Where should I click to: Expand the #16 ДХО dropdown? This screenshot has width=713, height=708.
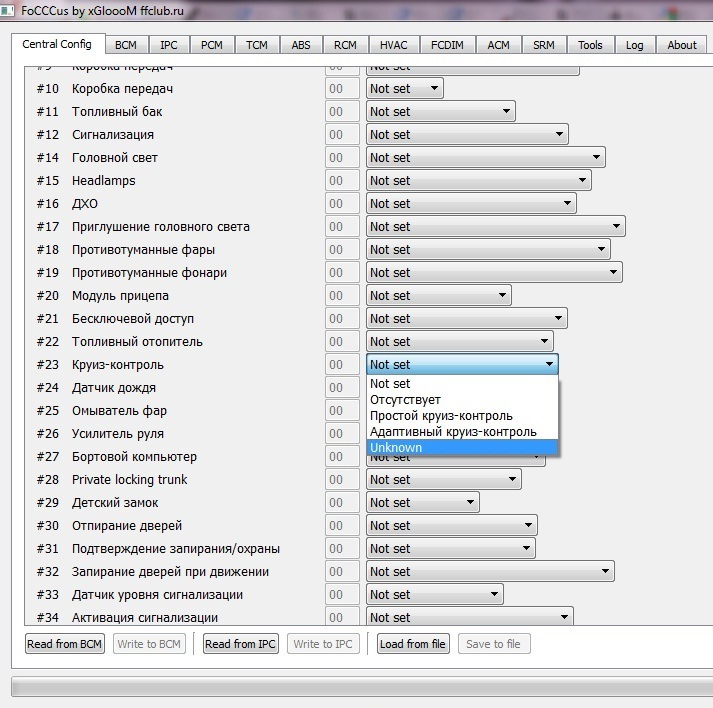tap(471, 203)
